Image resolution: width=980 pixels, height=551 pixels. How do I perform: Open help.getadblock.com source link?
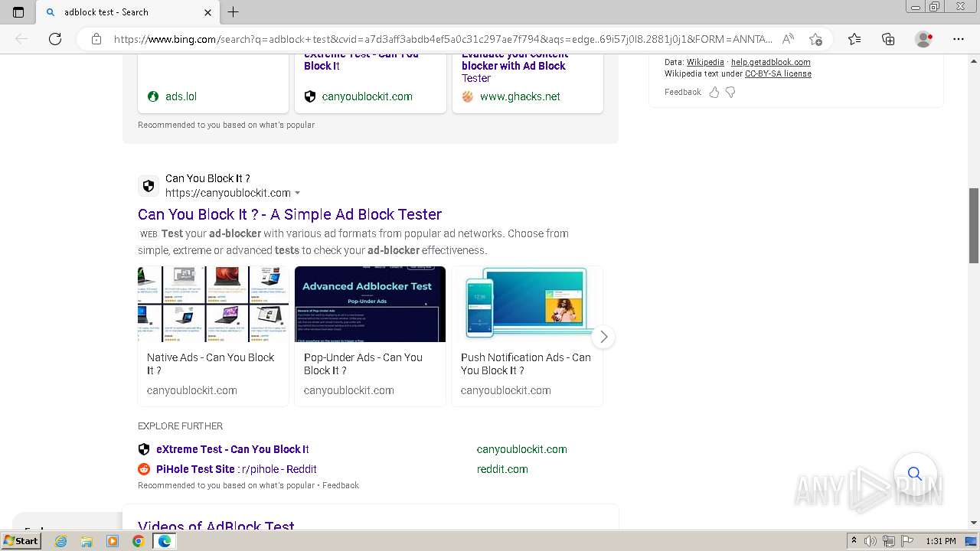pos(770,62)
